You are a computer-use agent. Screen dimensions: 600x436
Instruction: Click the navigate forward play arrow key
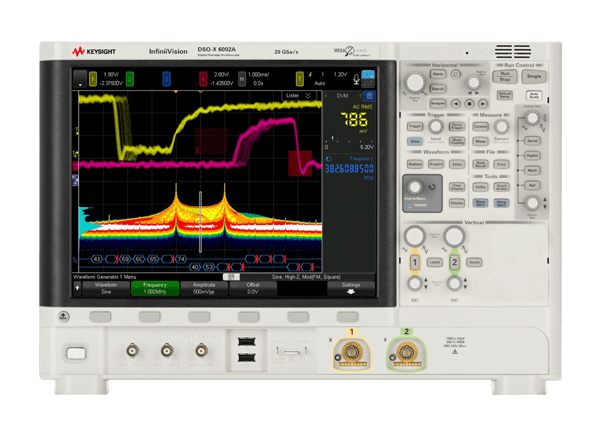point(483,103)
